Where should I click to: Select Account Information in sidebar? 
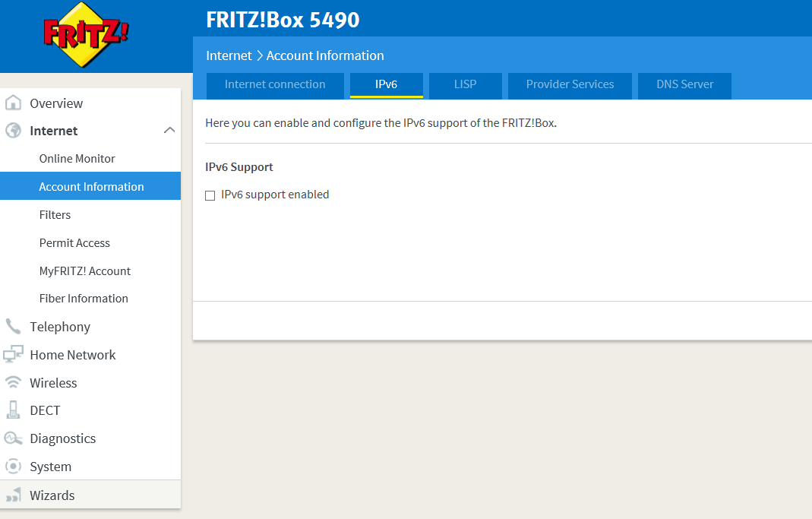pyautogui.click(x=90, y=186)
